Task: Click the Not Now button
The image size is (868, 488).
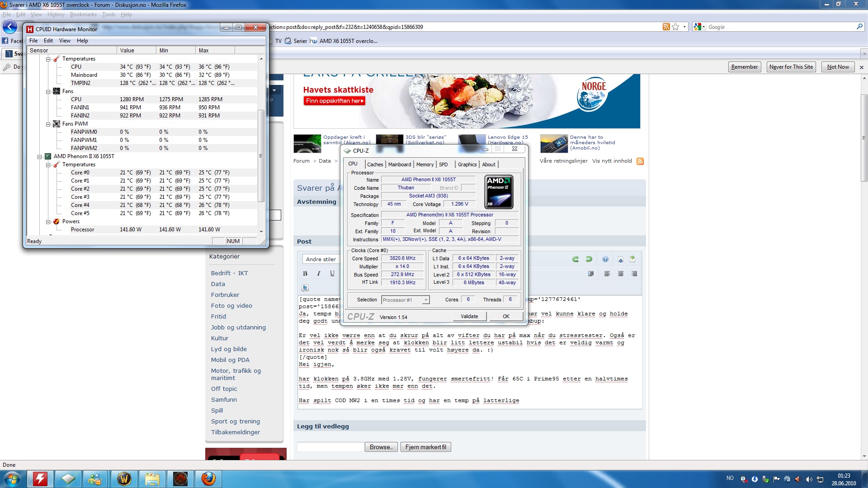Action: pyautogui.click(x=838, y=67)
